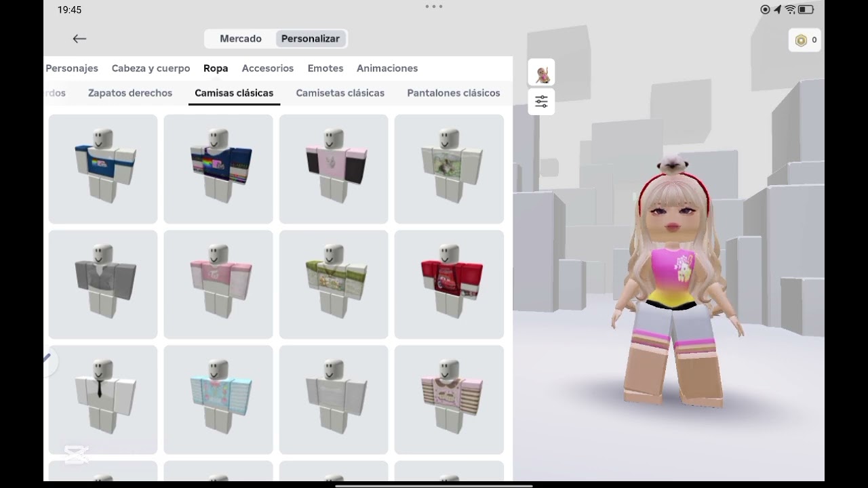Choose the green floral shirt
This screenshot has width=868, height=488.
click(x=334, y=285)
